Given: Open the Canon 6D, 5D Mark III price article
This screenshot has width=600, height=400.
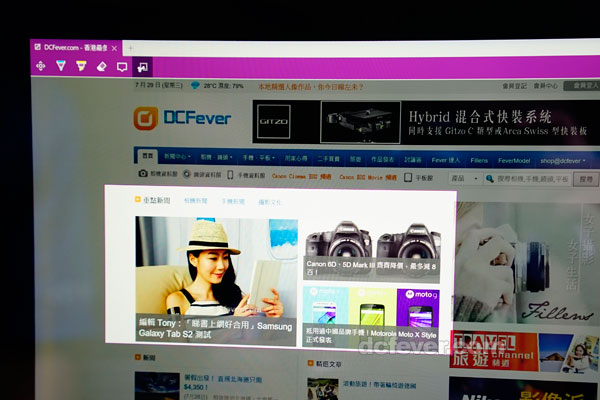Looking at the screenshot, I should point(372,251).
